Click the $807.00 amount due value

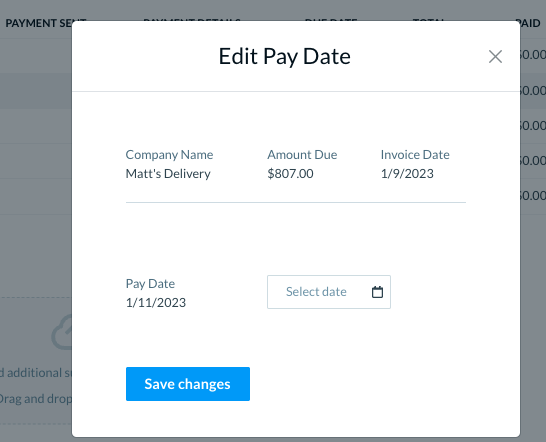click(x=290, y=173)
